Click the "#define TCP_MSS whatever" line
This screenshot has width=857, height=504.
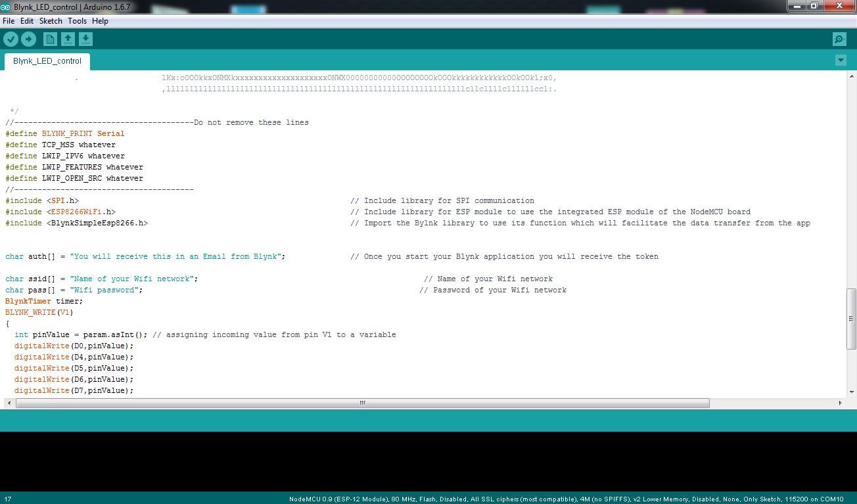click(60, 145)
